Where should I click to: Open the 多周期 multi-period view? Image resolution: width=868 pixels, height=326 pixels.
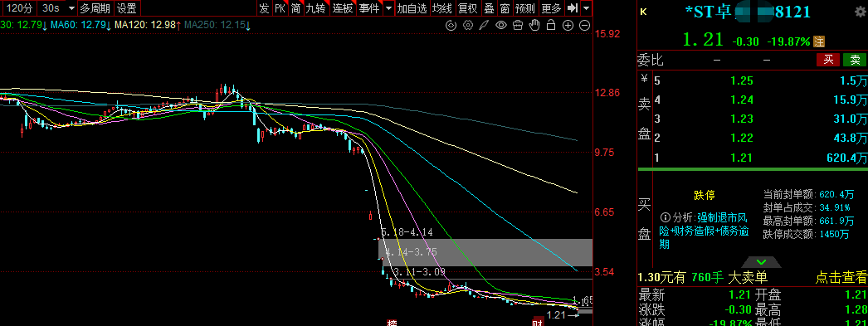coord(95,7)
